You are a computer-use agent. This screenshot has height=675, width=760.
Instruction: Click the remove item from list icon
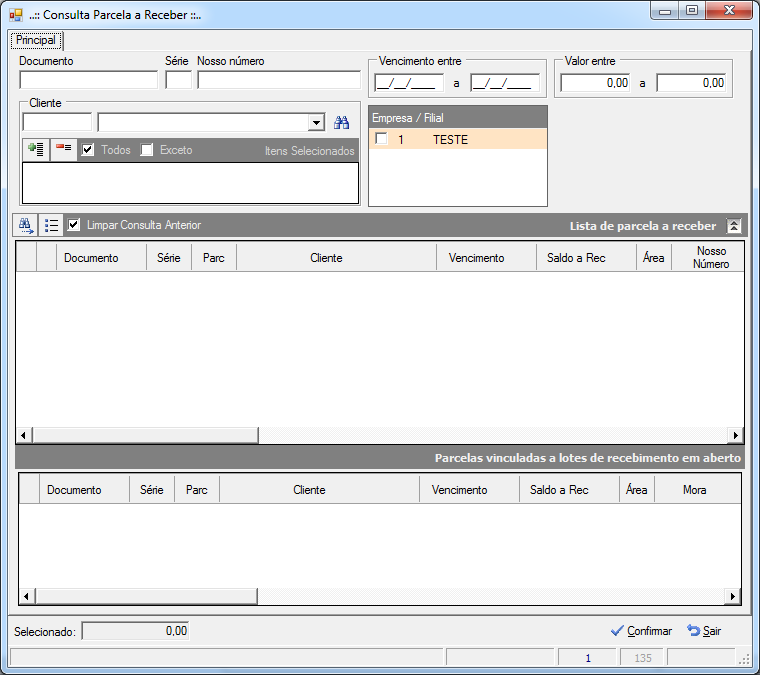pos(63,149)
